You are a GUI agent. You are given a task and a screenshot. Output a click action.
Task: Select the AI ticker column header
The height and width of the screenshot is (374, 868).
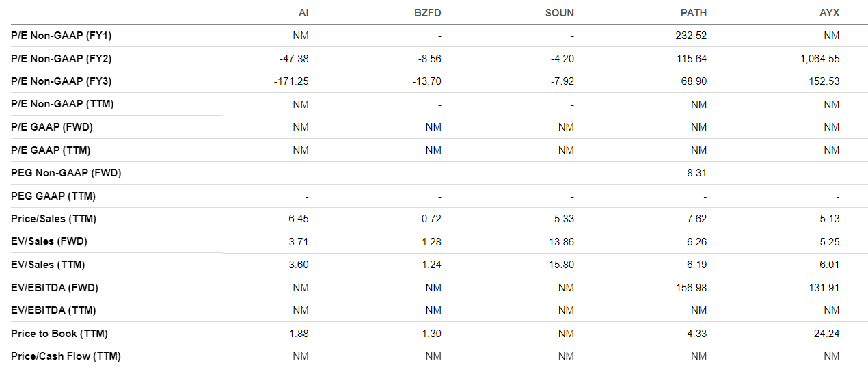303,13
